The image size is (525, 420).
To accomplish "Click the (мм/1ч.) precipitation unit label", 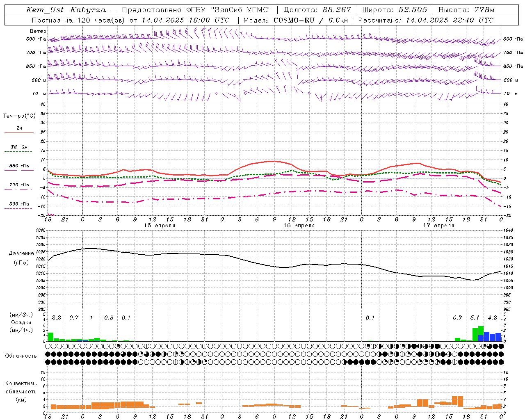I will point(21,330).
